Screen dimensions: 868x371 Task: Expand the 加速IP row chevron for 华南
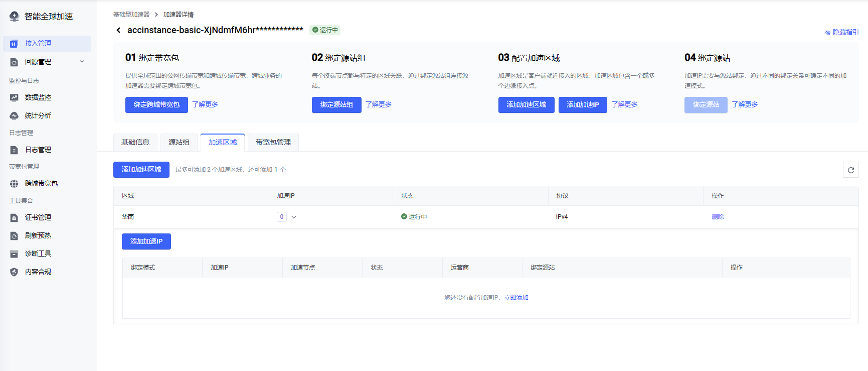click(294, 217)
